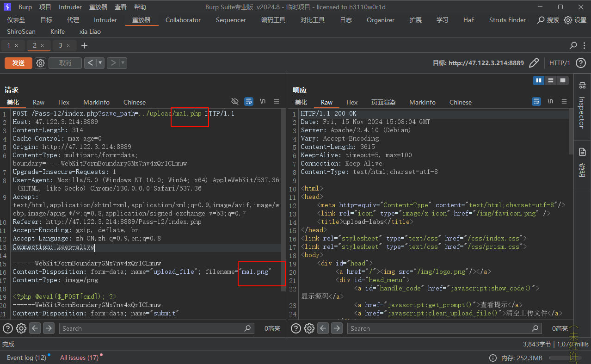The height and width of the screenshot is (364, 591).
Task: Click the orange 发送 send button
Action: coord(18,63)
